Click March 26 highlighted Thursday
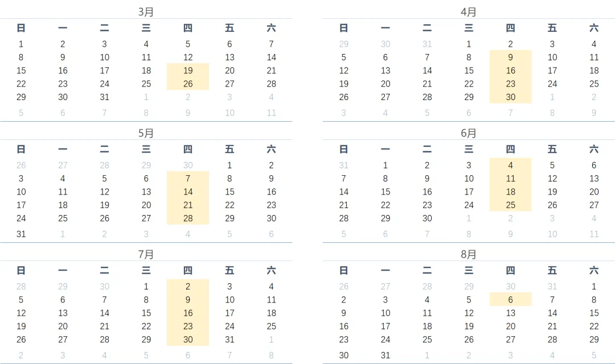The image size is (615, 364). pyautogui.click(x=188, y=84)
